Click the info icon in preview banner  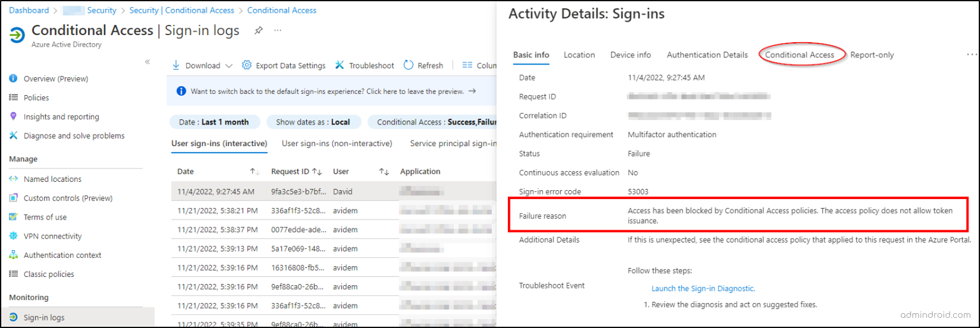pyautogui.click(x=181, y=91)
